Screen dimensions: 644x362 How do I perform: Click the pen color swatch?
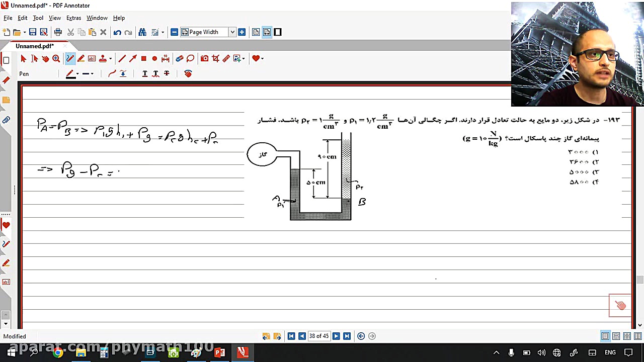(x=70, y=74)
